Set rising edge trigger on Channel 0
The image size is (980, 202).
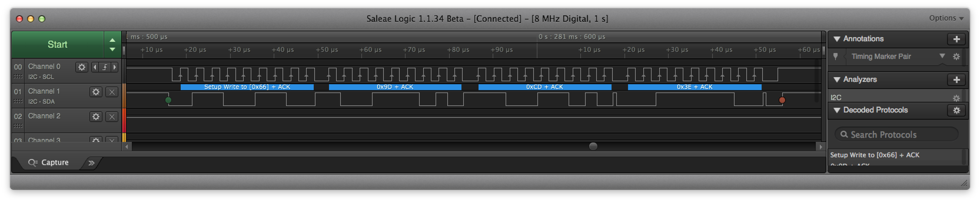coord(104,67)
